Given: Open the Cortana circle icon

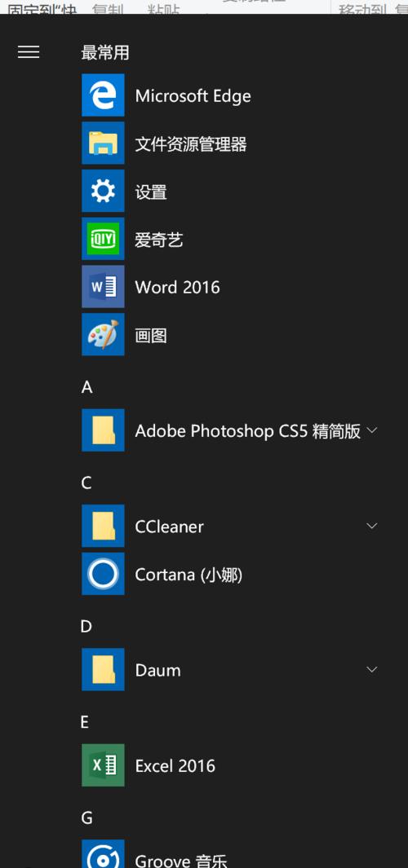Looking at the screenshot, I should pyautogui.click(x=103, y=574).
